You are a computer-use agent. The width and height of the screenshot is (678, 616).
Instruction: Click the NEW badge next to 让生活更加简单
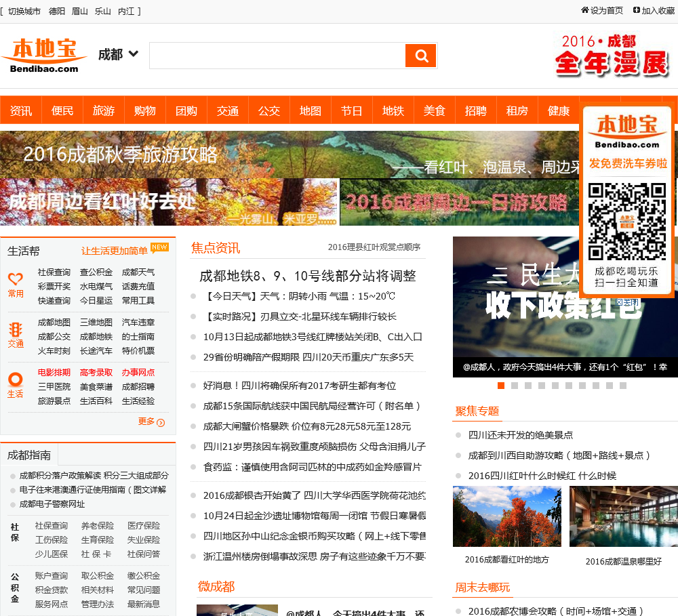(x=159, y=247)
